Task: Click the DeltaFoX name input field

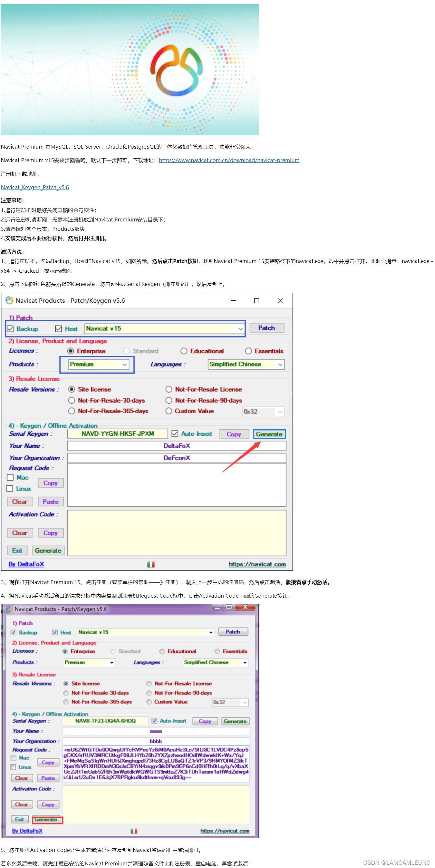Action: point(177,446)
